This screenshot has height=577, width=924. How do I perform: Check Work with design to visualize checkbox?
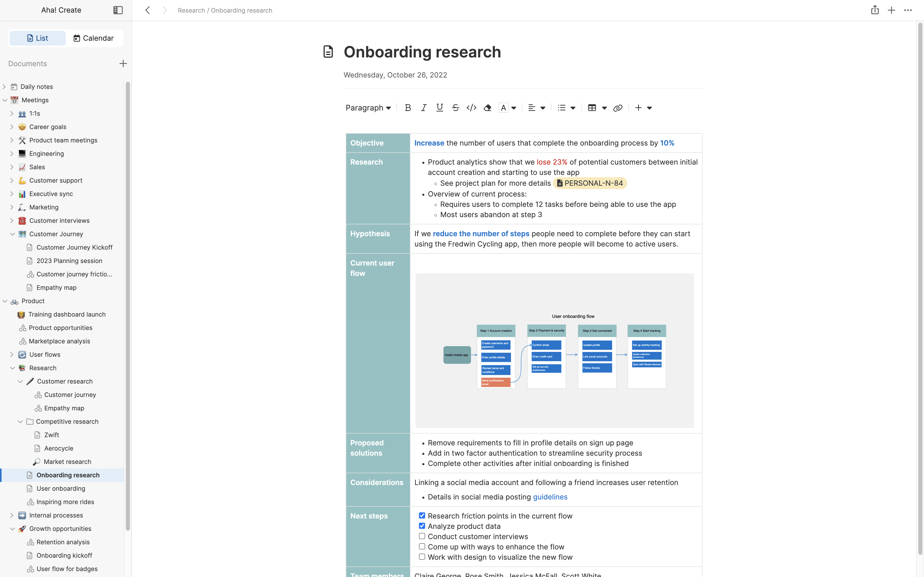(x=422, y=557)
